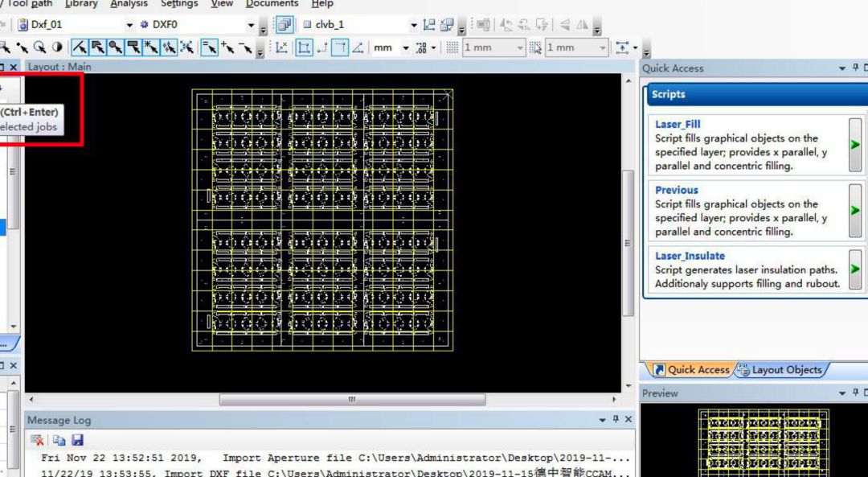Open the Dxf_01 job dropdown
This screenshot has height=477, width=868.
tap(129, 25)
